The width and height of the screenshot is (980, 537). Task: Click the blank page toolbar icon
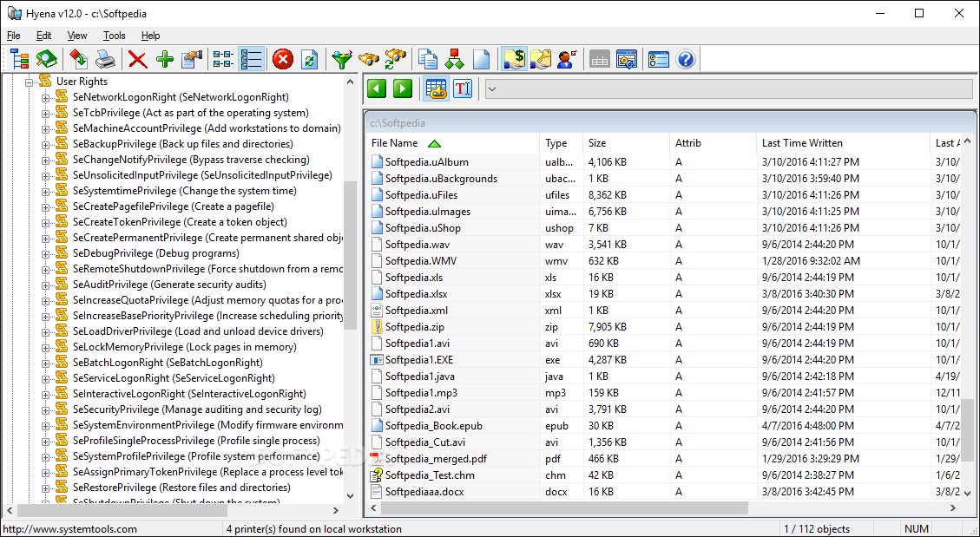481,59
